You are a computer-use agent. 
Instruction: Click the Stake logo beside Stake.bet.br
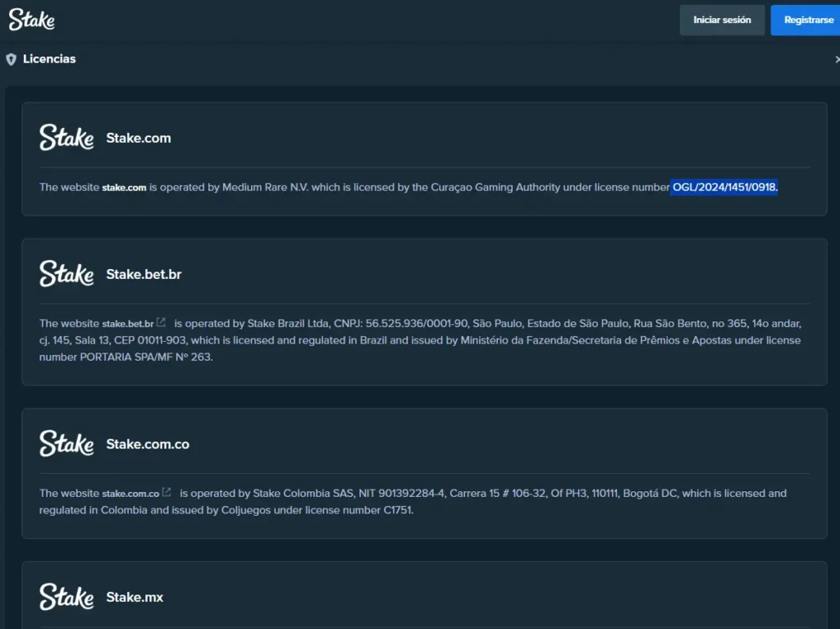(x=66, y=274)
